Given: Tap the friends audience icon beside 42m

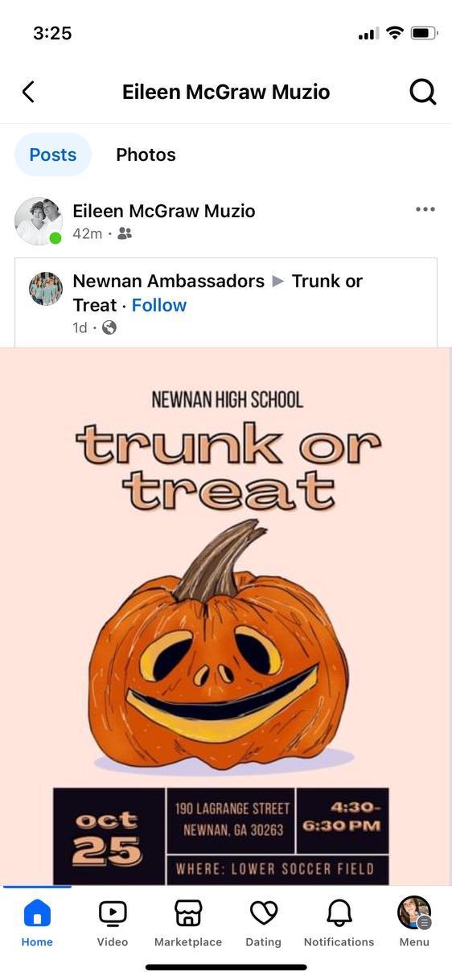Looking at the screenshot, I should coord(125,233).
